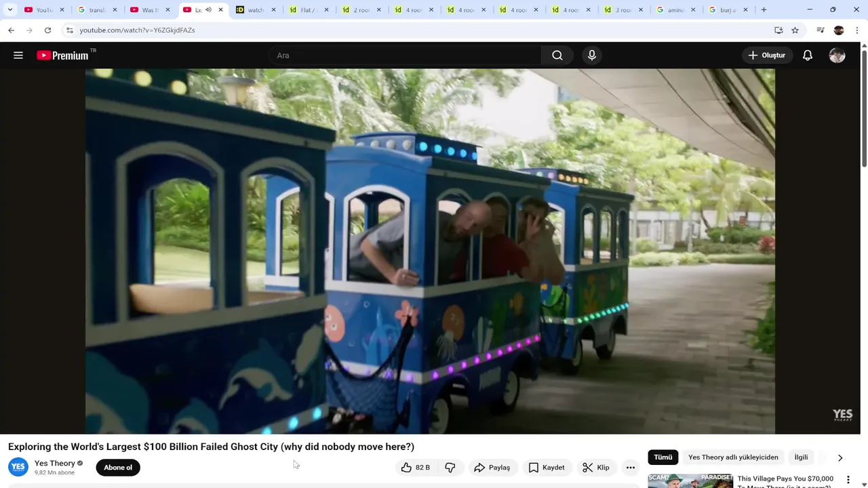The image size is (868, 488).
Task: Click the 'Paylaş' share button
Action: tap(492, 468)
